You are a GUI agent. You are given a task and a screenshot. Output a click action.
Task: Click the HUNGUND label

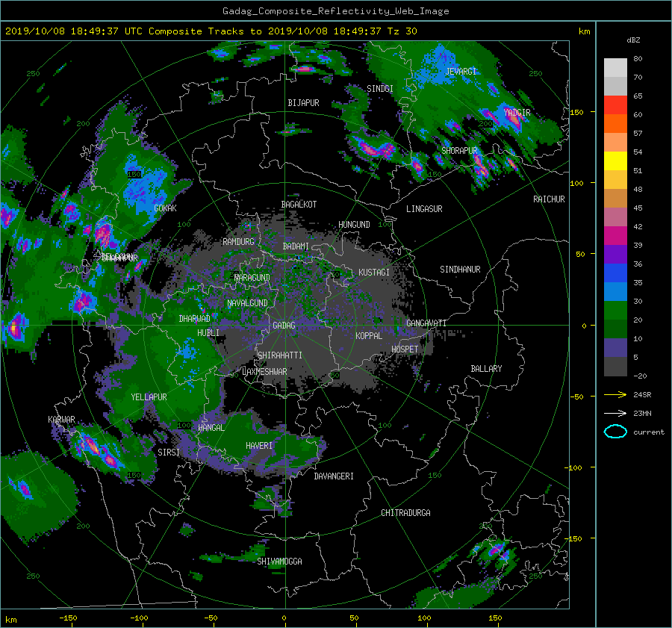pyautogui.click(x=354, y=225)
